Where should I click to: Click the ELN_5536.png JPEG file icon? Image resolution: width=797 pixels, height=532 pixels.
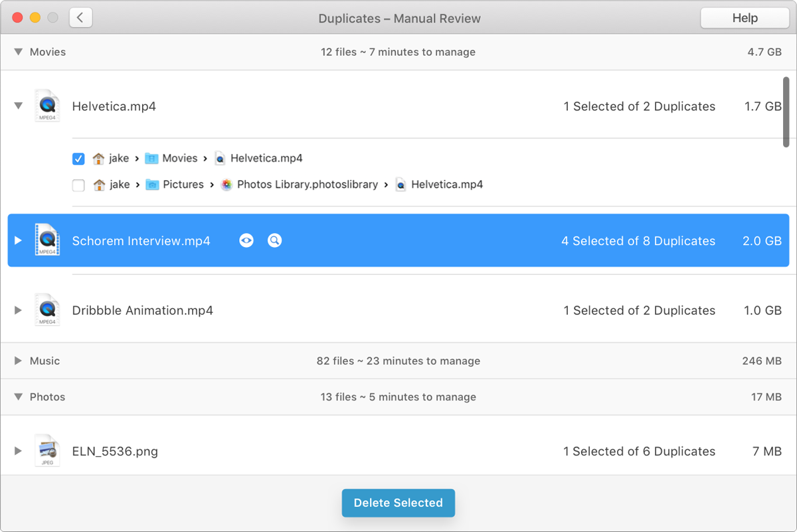point(47,451)
